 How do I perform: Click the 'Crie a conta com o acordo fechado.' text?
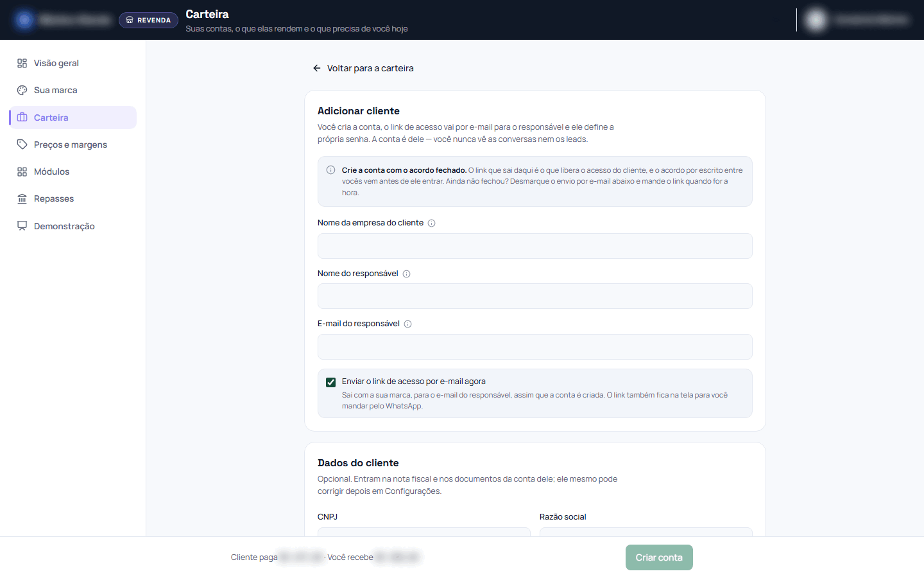[x=404, y=170]
